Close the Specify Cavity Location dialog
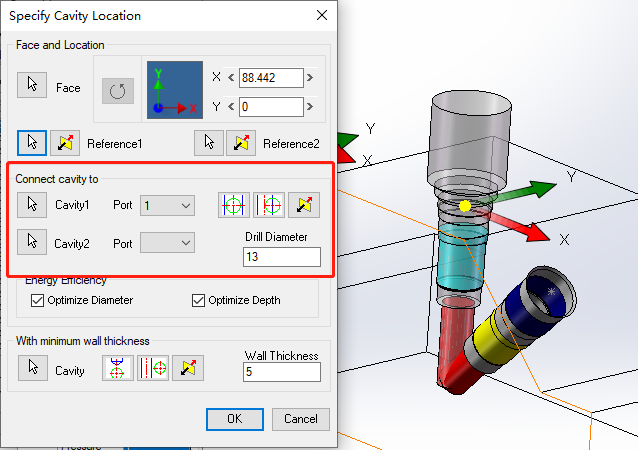Screen dimensions: 638x450 (x=322, y=15)
